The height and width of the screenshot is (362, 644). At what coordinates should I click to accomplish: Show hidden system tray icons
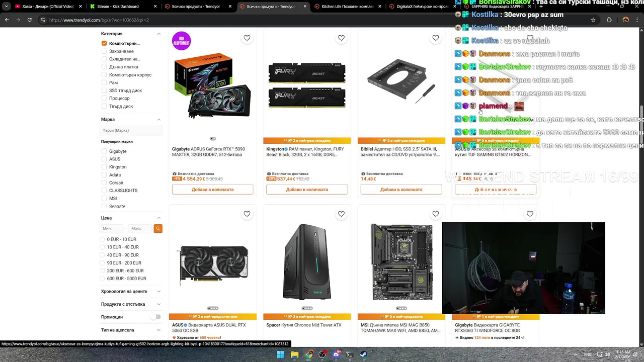pos(576,354)
